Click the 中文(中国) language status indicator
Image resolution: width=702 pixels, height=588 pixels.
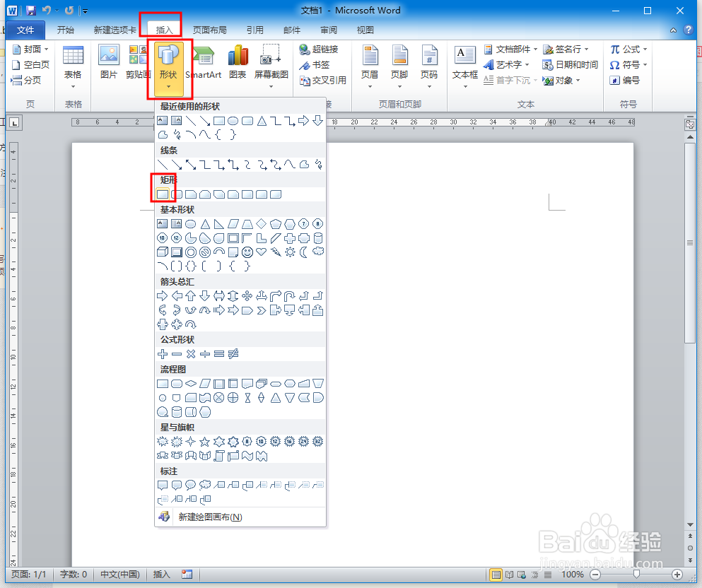[x=120, y=575]
